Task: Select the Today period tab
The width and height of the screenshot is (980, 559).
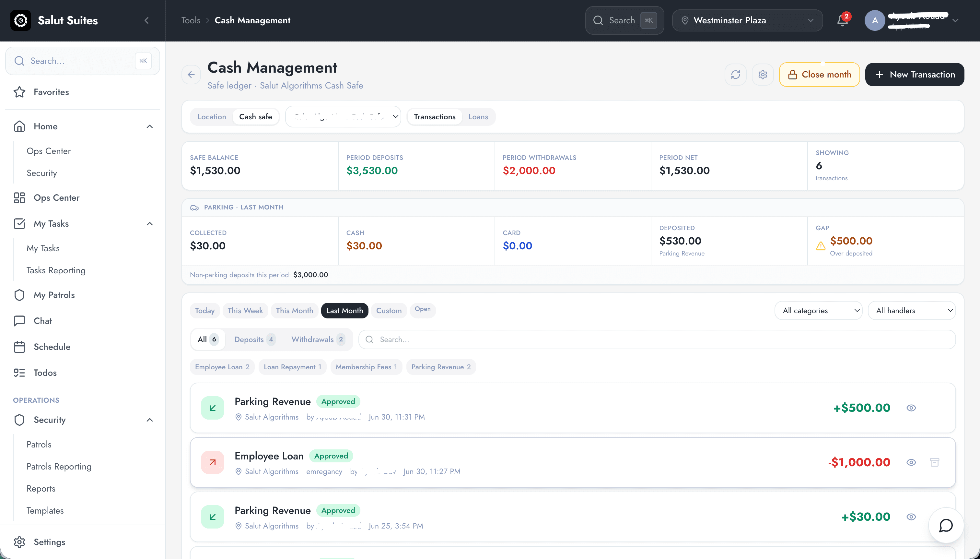Action: click(x=204, y=311)
